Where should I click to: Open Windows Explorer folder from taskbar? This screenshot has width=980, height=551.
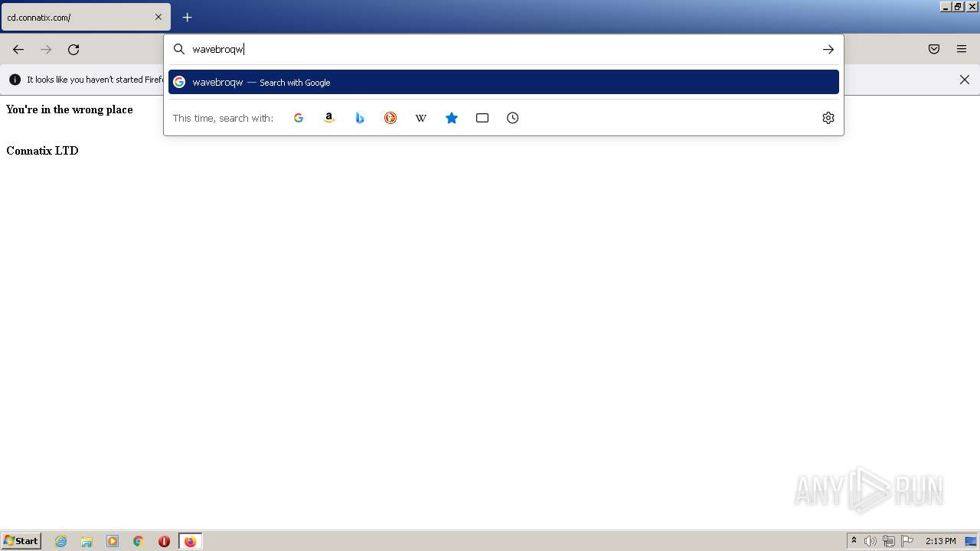[x=87, y=541]
